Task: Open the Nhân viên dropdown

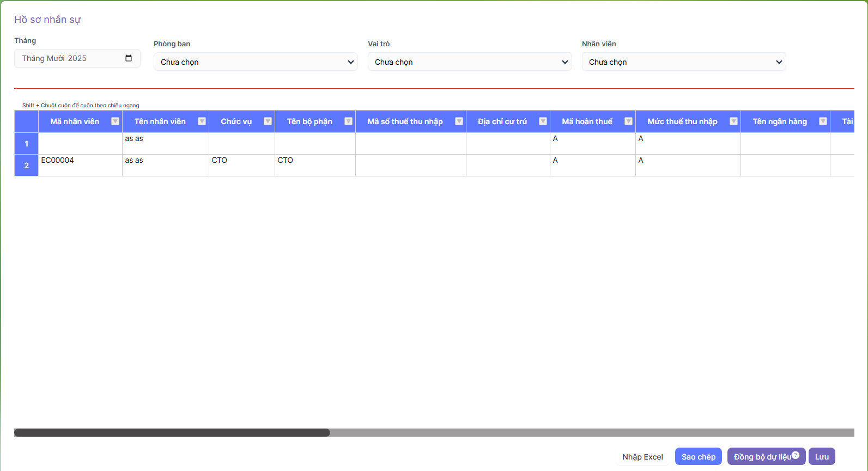Action: 683,62
